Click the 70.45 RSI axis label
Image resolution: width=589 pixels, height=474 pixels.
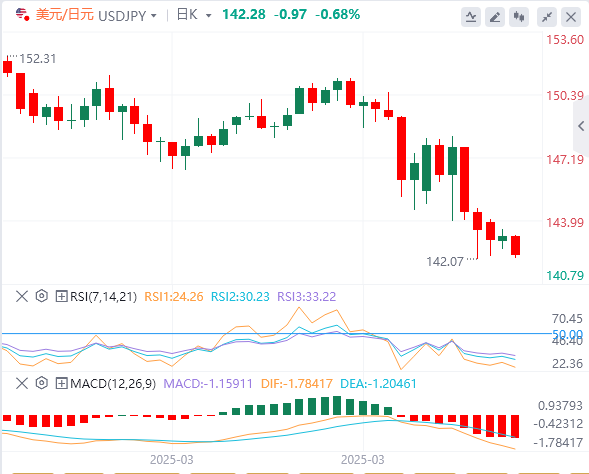[x=567, y=319]
